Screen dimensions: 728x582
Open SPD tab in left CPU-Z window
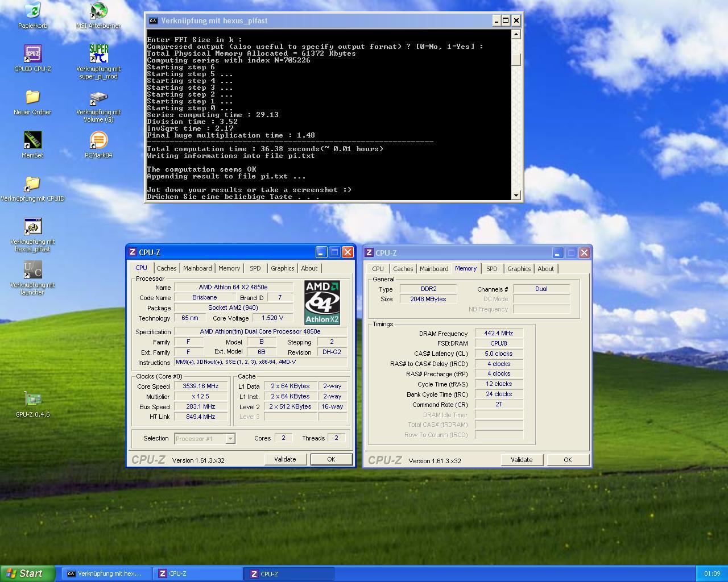[x=255, y=268]
